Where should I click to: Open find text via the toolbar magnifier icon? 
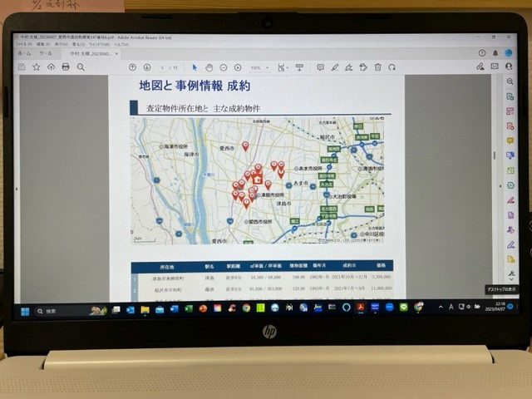pos(81,66)
